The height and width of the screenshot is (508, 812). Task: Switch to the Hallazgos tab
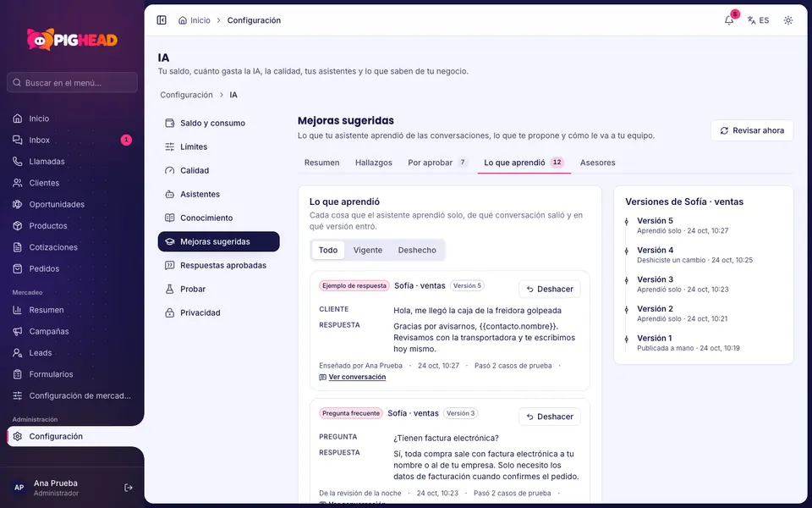[374, 163]
